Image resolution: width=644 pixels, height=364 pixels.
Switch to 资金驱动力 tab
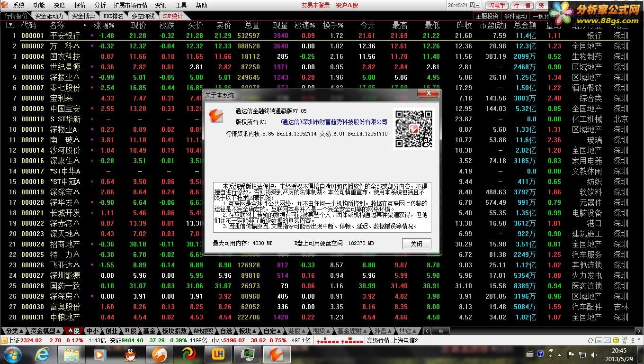(49, 16)
